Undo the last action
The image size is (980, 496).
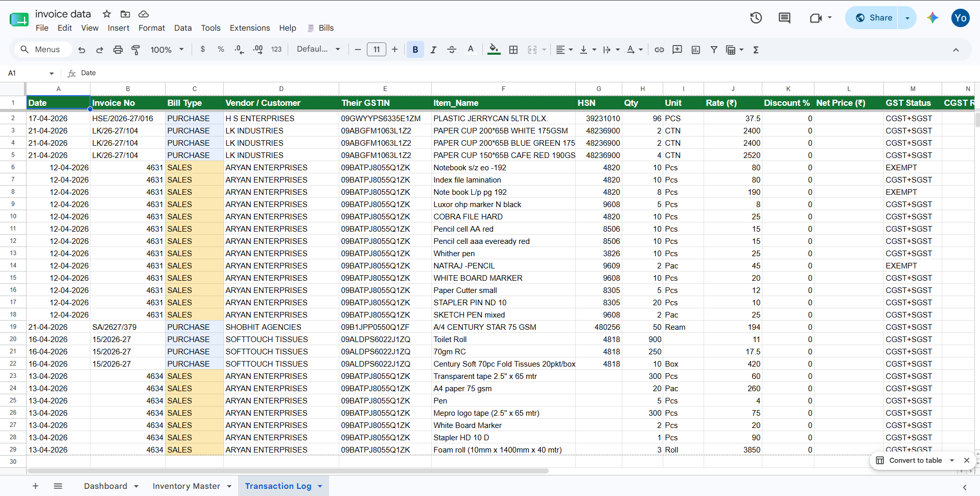pyautogui.click(x=82, y=50)
